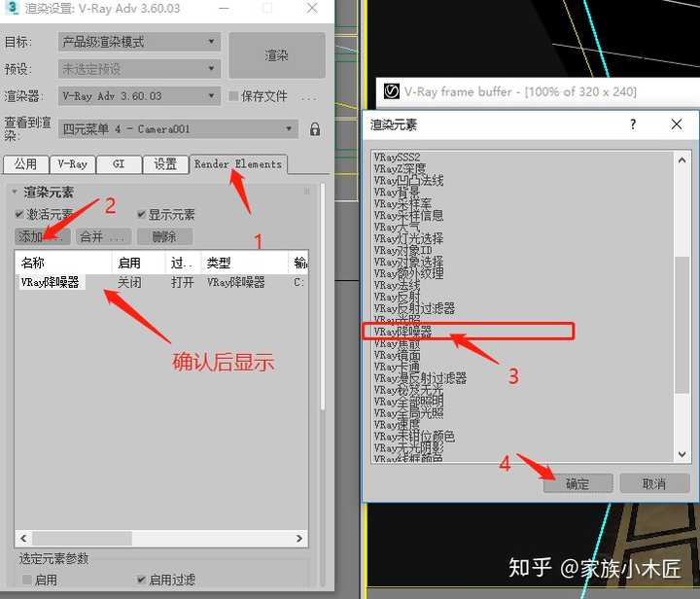The image size is (700, 599).
Task: Switch to the 公用 tab
Action: [25, 164]
